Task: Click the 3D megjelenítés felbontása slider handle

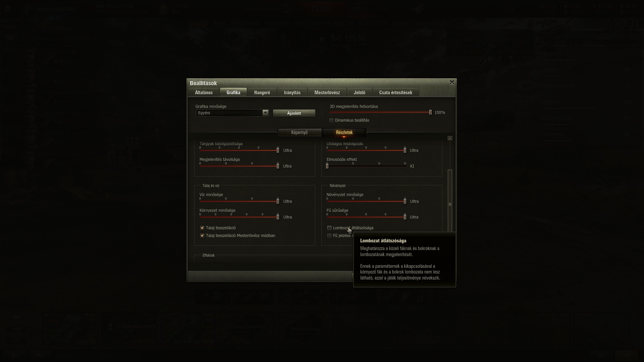Action: pos(430,113)
